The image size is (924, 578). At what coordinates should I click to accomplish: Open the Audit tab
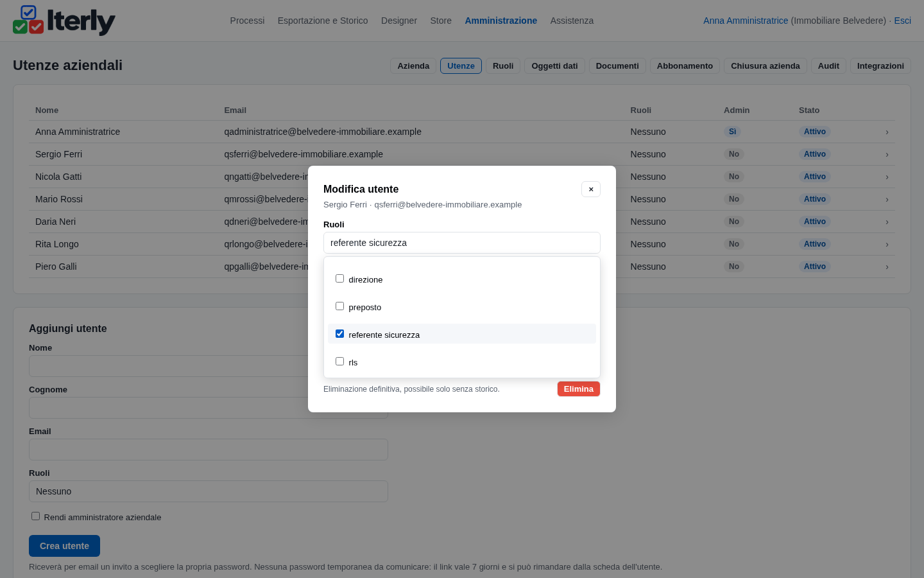coord(828,66)
